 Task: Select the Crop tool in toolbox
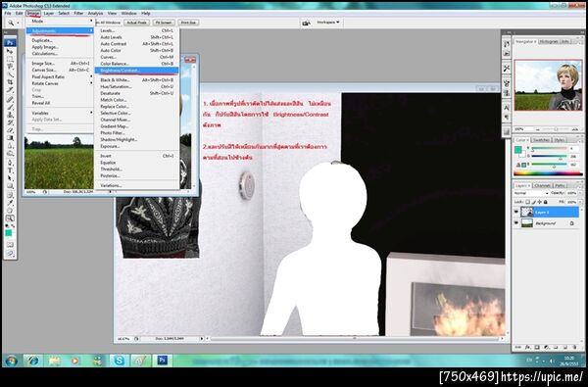coord(10,81)
